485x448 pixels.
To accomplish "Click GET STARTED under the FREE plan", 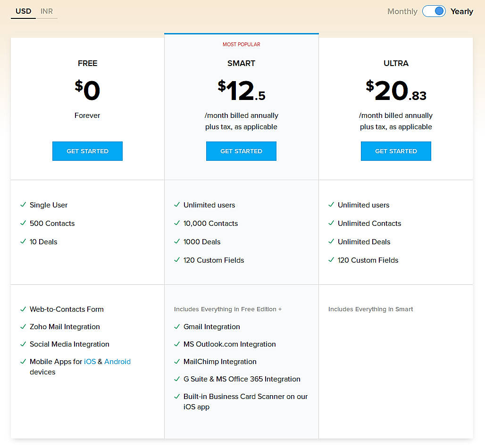I will (x=87, y=151).
